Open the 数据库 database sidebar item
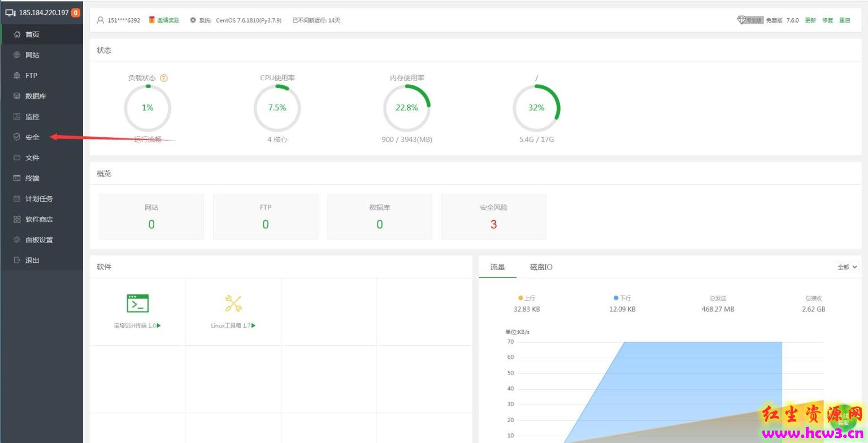This screenshot has width=868, height=443. point(41,96)
